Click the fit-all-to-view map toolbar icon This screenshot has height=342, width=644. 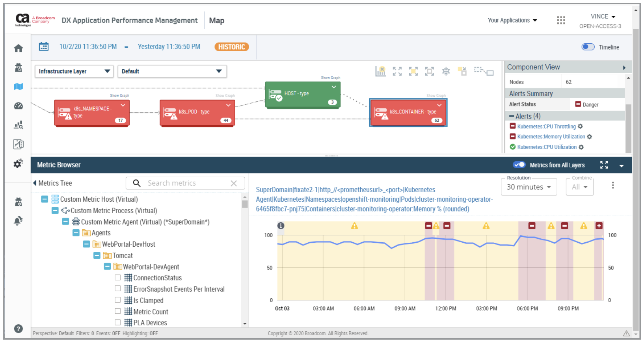click(x=397, y=71)
